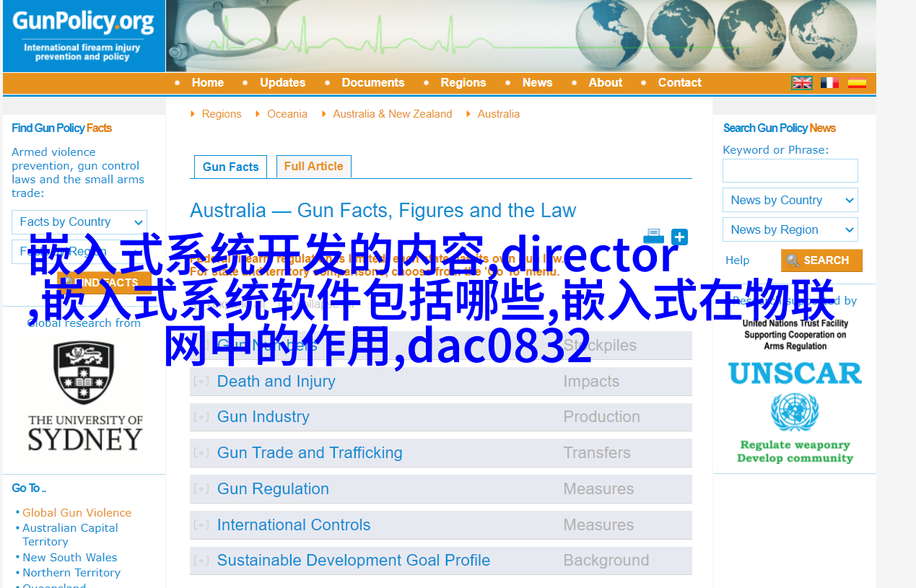The image size is (916, 588).
Task: Click the blue plus expand-all icon
Action: click(679, 237)
